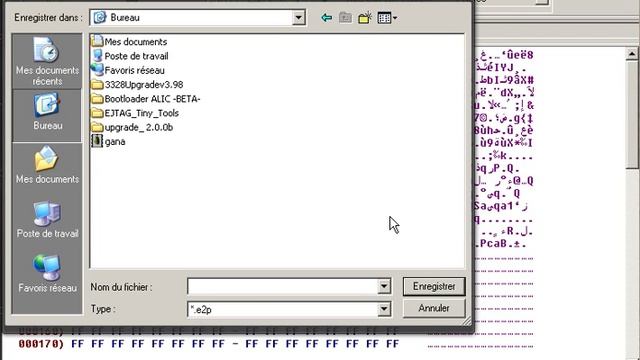The height and width of the screenshot is (360, 640).
Task: Select 'Mes documents récents' in sidebar
Action: [47, 61]
